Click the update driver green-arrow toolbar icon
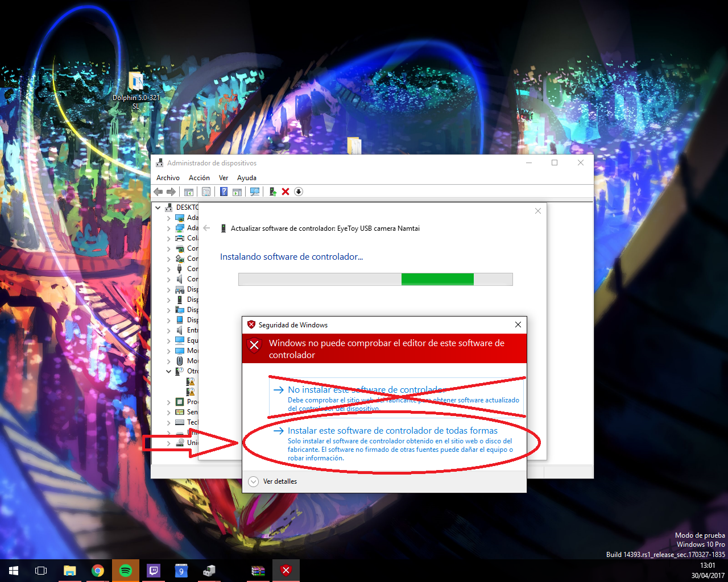 point(273,192)
